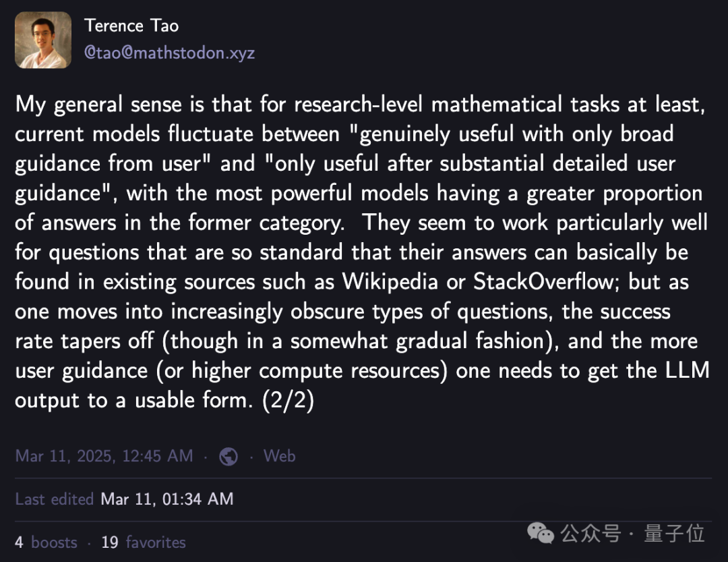Click the Last edited label
The width and height of the screenshot is (728, 562).
click(55, 499)
